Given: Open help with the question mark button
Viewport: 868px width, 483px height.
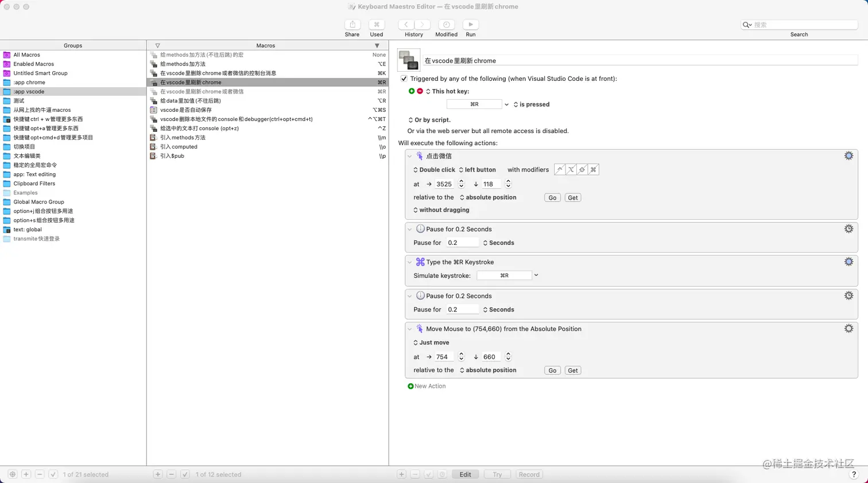Looking at the screenshot, I should pyautogui.click(x=854, y=474).
